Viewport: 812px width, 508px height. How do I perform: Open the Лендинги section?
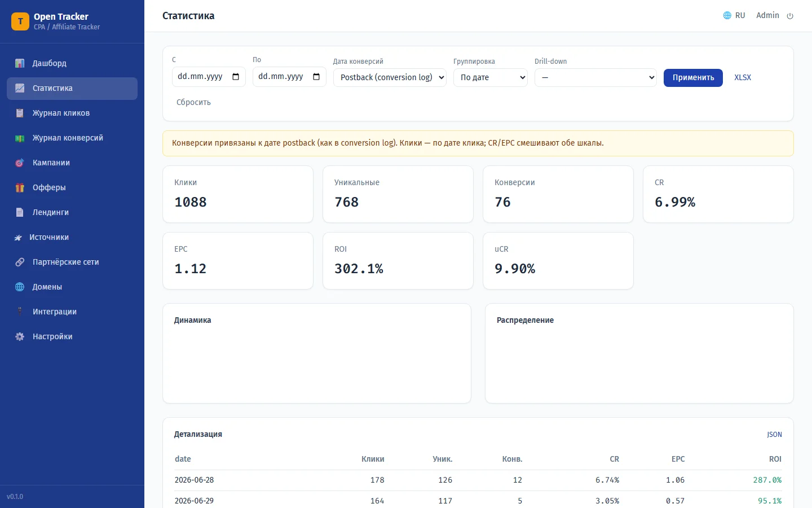coord(72,212)
